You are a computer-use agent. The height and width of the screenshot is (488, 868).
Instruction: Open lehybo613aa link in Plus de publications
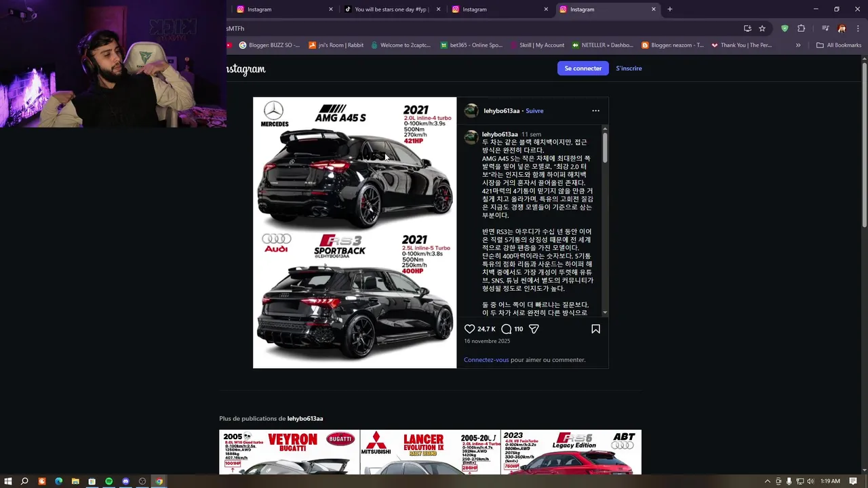305,419
